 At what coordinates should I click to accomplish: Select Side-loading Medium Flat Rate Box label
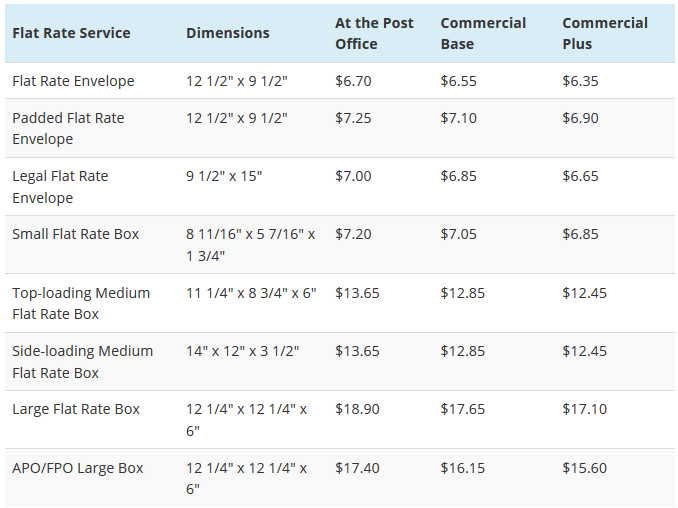[83, 362]
